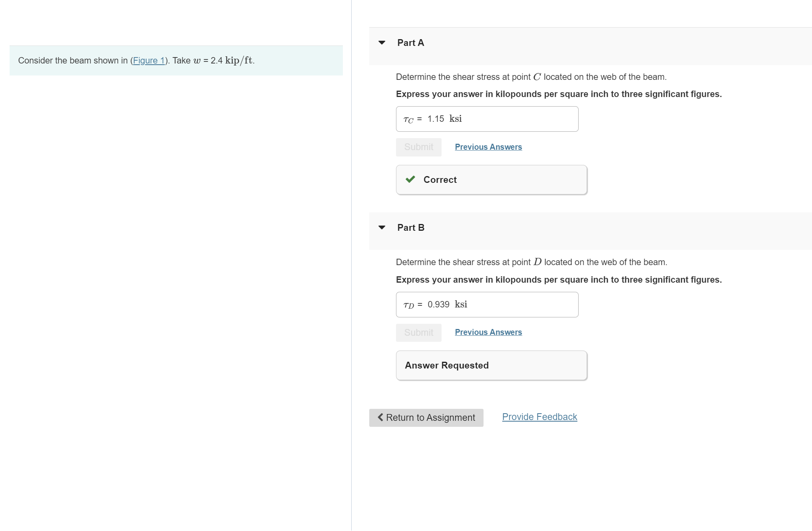
Task: Collapse the Part B section
Action: click(x=382, y=228)
